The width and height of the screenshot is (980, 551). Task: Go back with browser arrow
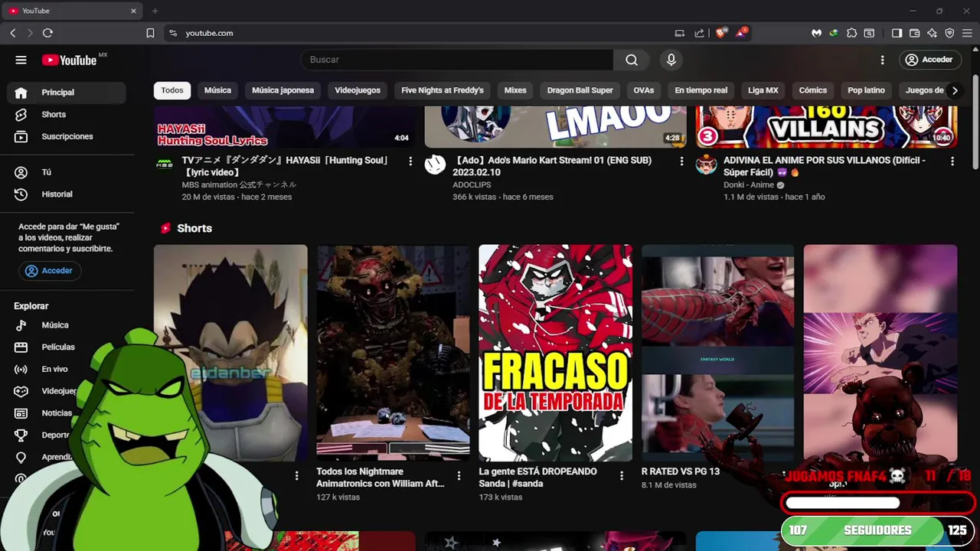(13, 33)
